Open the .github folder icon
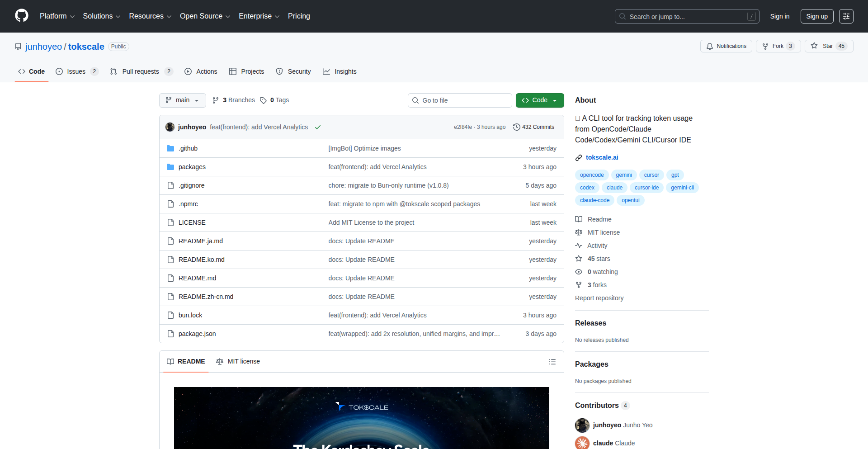 [170, 148]
